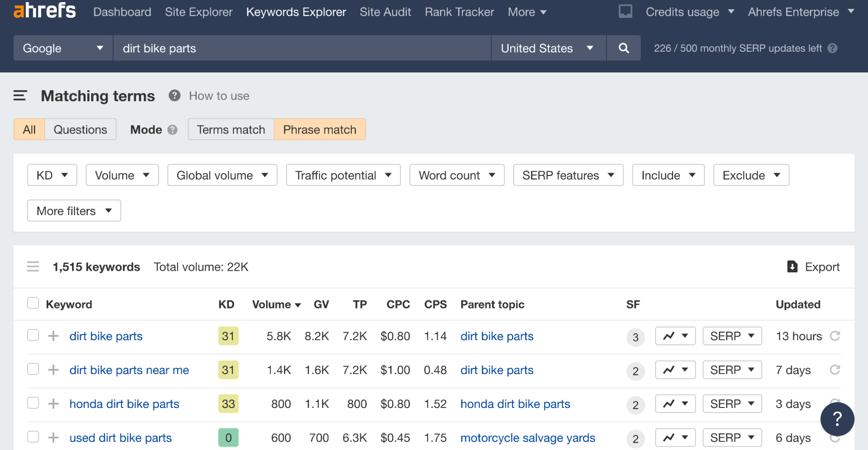Viewport: 868px width, 450px height.
Task: Open the trend chart for dirt bike parts near me
Action: pyautogui.click(x=675, y=370)
